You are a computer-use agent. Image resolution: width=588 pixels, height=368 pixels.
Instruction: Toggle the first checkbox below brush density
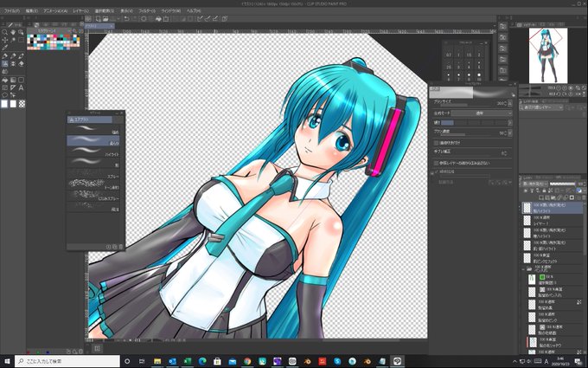click(x=436, y=143)
